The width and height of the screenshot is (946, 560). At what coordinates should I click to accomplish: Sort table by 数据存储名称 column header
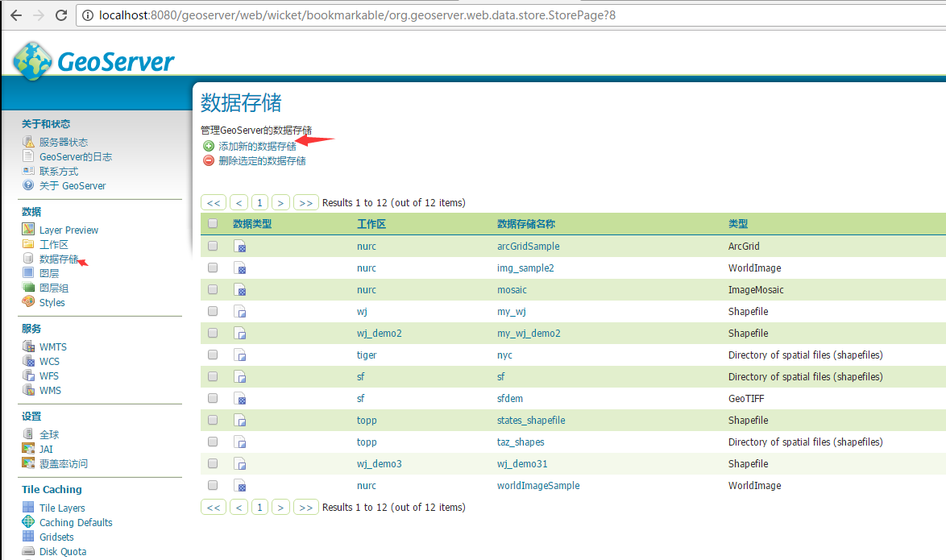(x=525, y=224)
